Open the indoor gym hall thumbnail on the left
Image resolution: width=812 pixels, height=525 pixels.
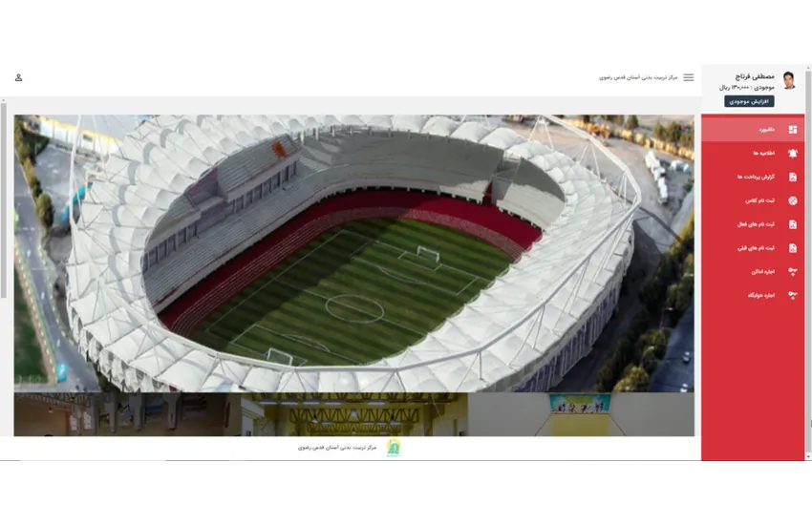(124, 414)
